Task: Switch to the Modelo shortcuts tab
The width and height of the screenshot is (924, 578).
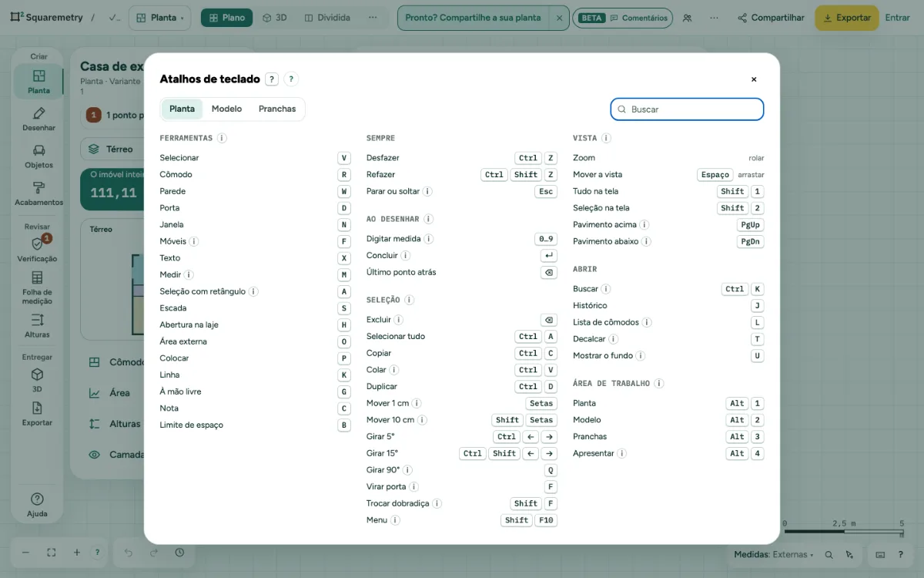Action: click(x=226, y=109)
